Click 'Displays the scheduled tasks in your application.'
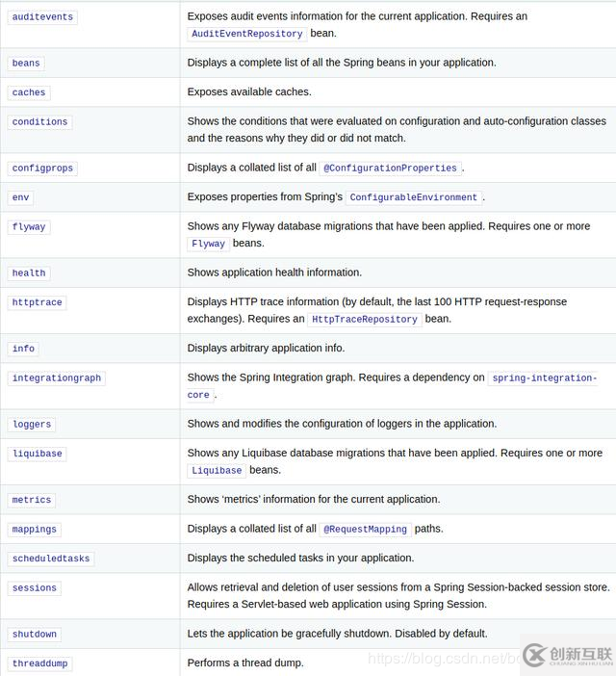616x676 pixels. [x=300, y=558]
